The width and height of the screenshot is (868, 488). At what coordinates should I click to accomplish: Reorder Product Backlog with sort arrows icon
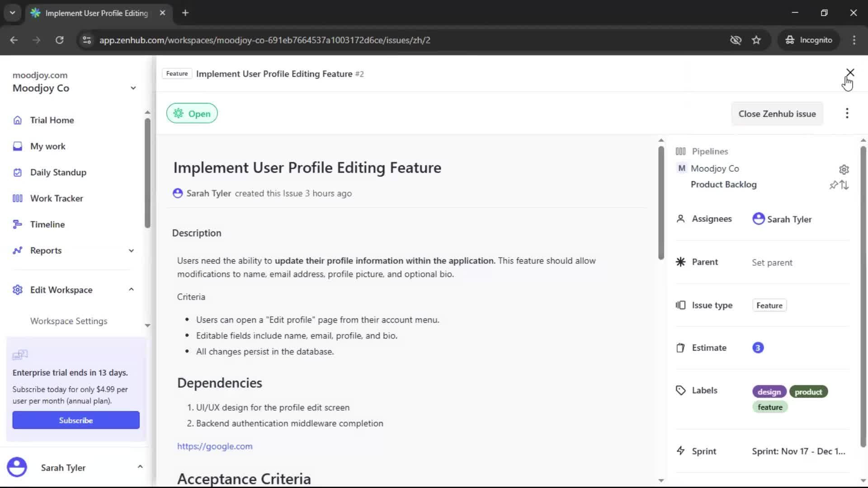coord(844,185)
